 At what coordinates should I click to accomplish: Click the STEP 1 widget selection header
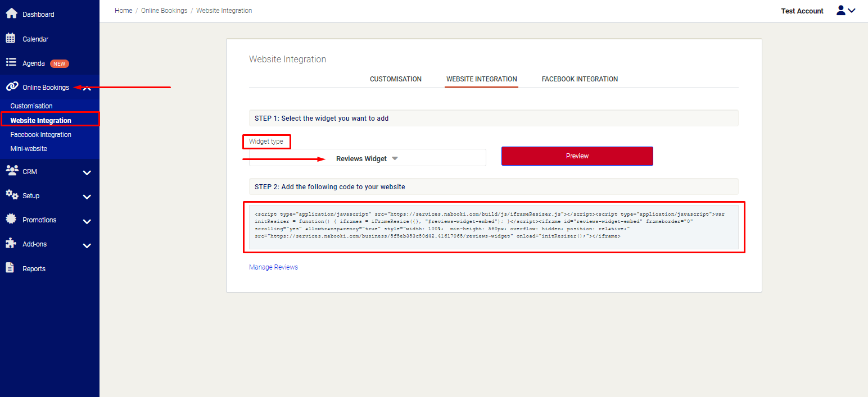click(x=494, y=118)
